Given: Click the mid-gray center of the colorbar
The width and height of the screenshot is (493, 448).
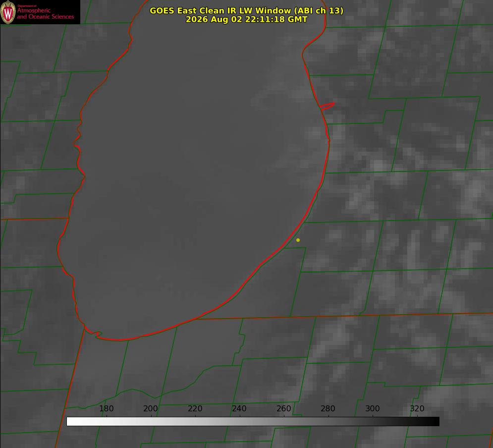Looking at the screenshot, I should click(x=253, y=422).
